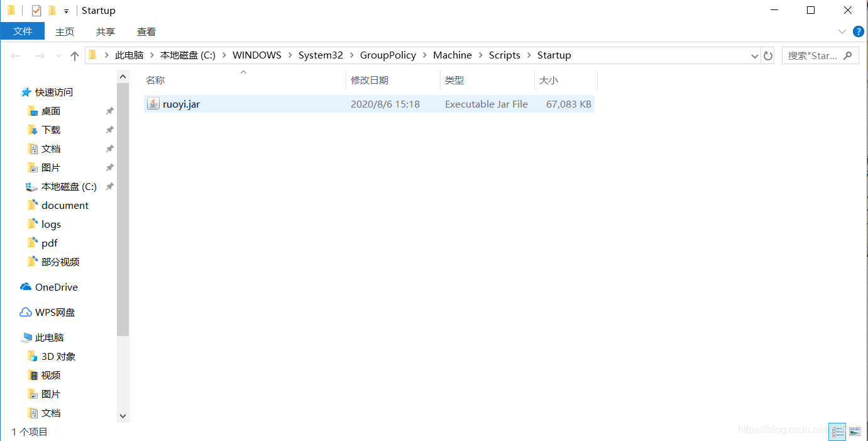The height and width of the screenshot is (441, 868).
Task: Open 桌面 in quick access
Action: (x=51, y=111)
